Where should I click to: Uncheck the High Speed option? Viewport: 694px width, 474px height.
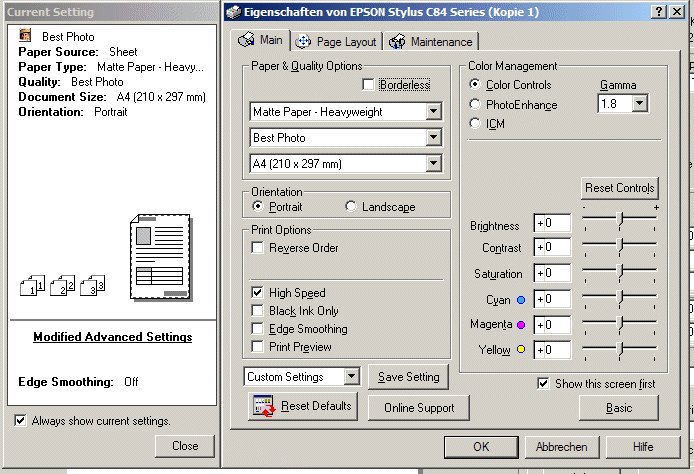pos(257,293)
